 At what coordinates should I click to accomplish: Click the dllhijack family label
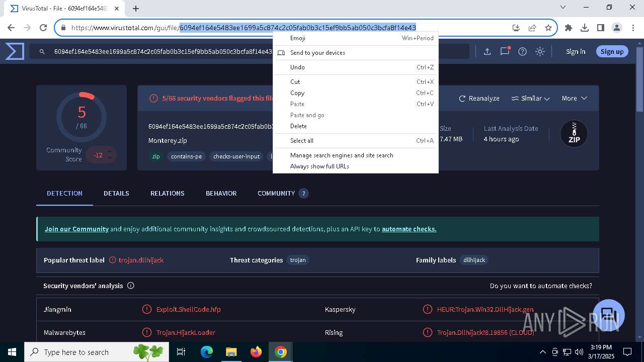(474, 260)
